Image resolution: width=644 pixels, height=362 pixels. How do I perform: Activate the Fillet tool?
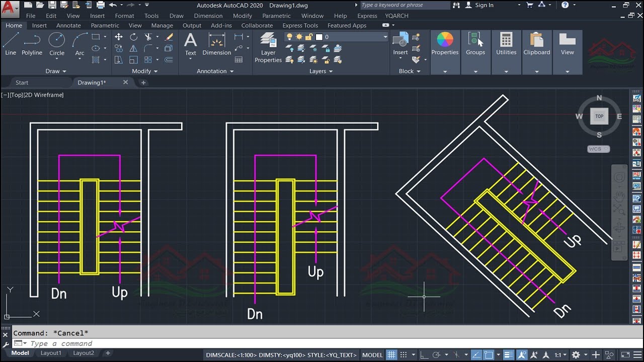pos(148,48)
